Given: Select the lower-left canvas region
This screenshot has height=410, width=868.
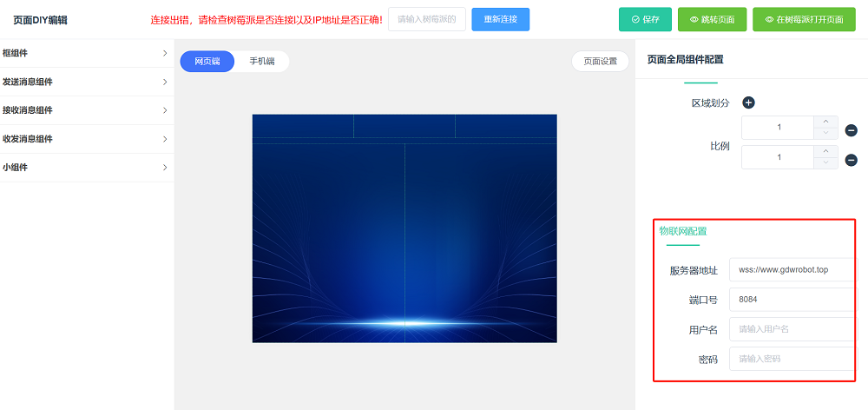Looking at the screenshot, I should (329, 242).
